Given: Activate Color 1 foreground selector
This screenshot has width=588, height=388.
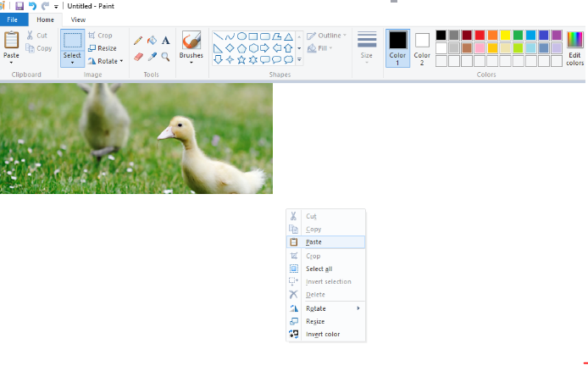Looking at the screenshot, I should tap(397, 47).
